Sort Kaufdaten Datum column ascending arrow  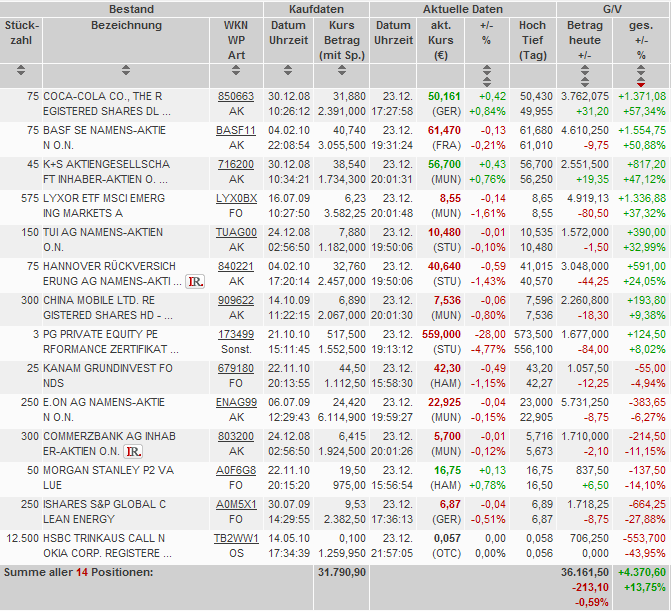pyautogui.click(x=288, y=67)
